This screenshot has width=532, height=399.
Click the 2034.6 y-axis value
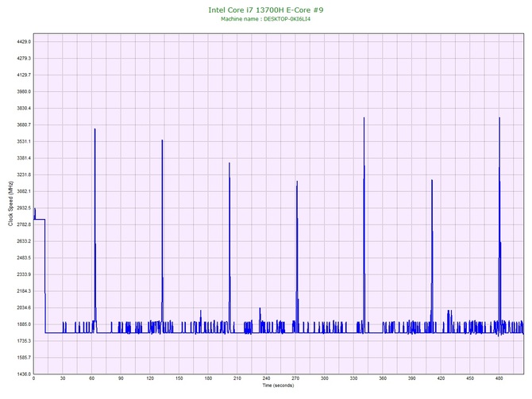24,308
